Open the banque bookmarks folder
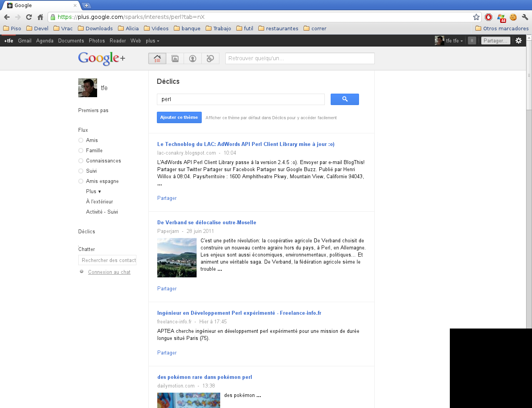Screen dimensions: 532x408 point(187,28)
